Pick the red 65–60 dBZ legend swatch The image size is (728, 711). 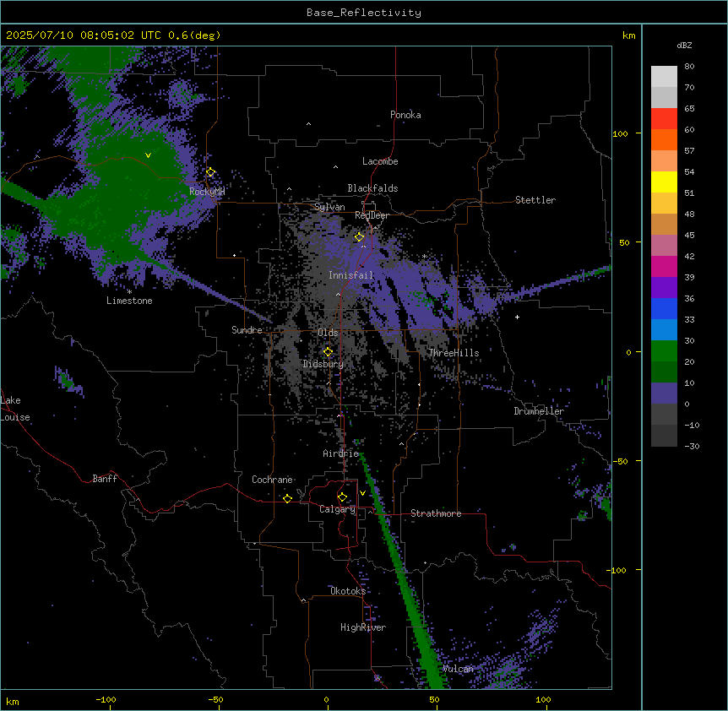[x=664, y=119]
